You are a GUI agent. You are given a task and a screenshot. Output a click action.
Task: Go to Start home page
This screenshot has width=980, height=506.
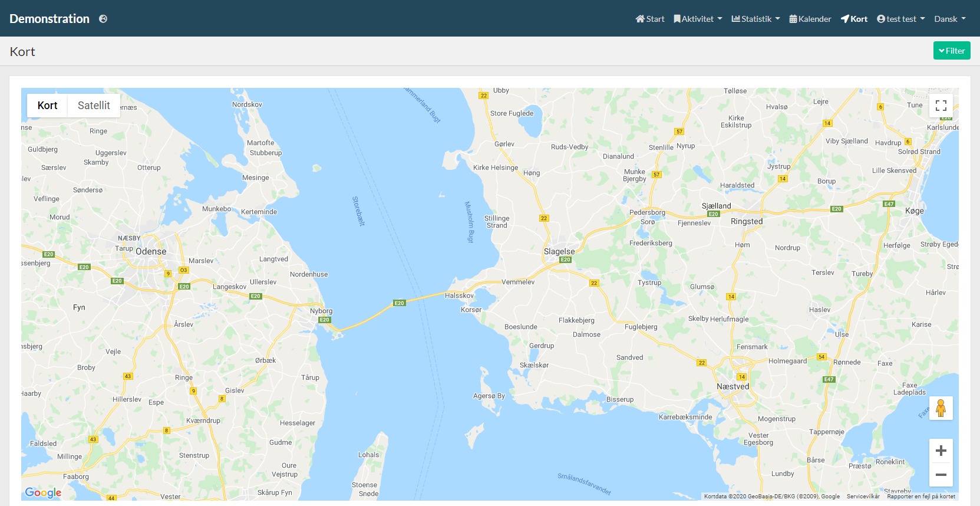[649, 19]
